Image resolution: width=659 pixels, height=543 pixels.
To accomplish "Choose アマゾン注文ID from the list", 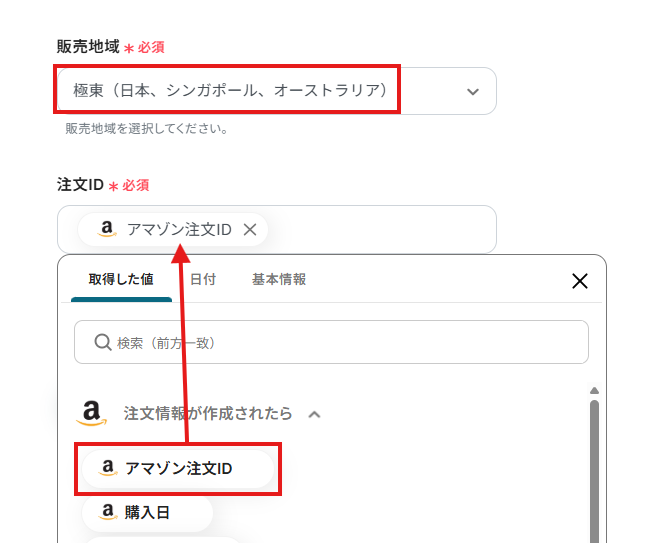I will point(178,468).
